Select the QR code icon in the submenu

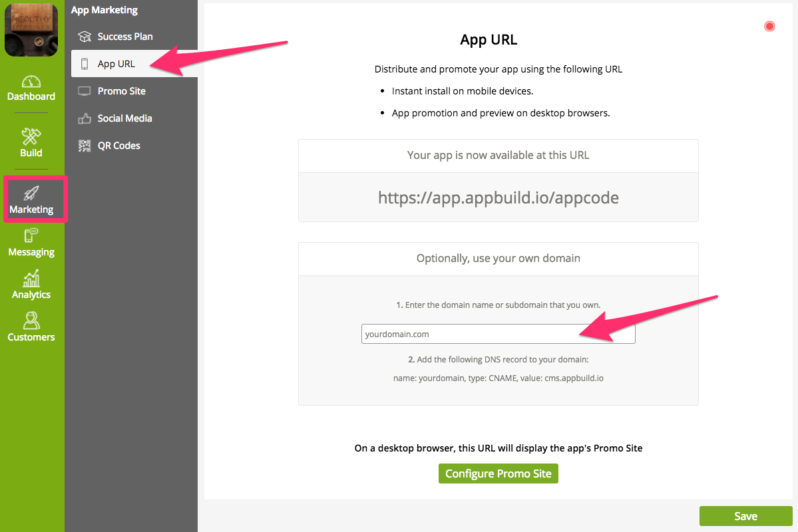click(x=85, y=146)
